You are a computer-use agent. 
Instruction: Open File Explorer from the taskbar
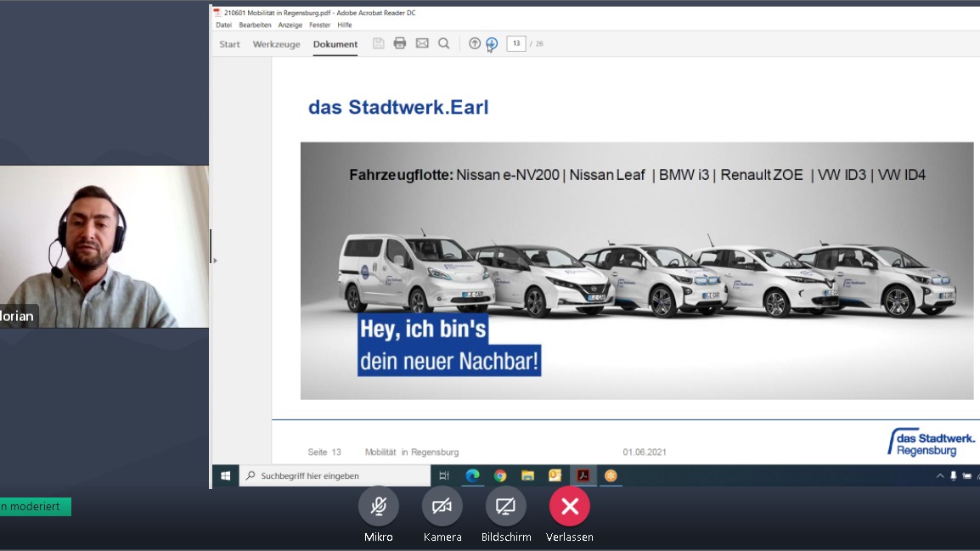pyautogui.click(x=527, y=475)
